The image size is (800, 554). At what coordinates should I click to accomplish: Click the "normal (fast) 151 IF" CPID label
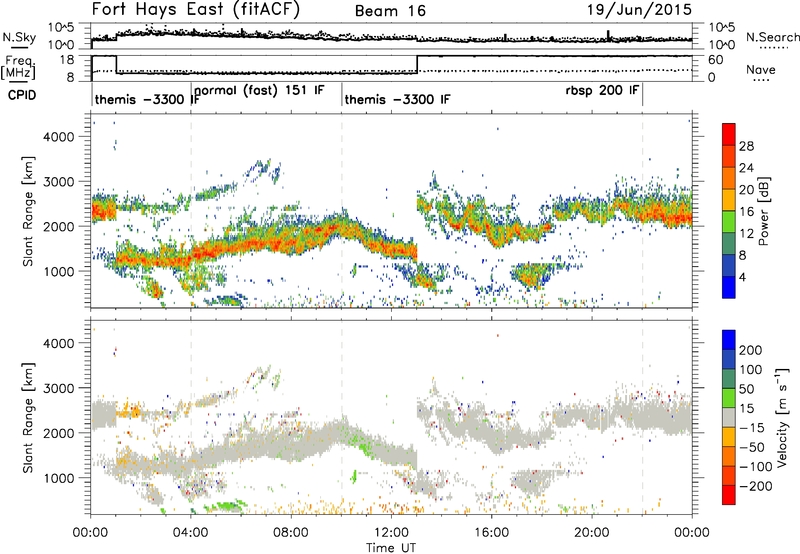[259, 90]
